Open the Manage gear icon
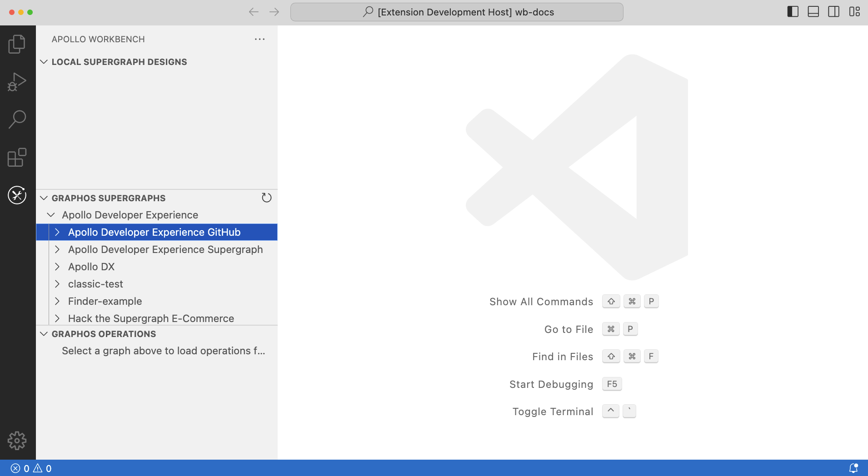The width and height of the screenshot is (868, 476). 17,441
